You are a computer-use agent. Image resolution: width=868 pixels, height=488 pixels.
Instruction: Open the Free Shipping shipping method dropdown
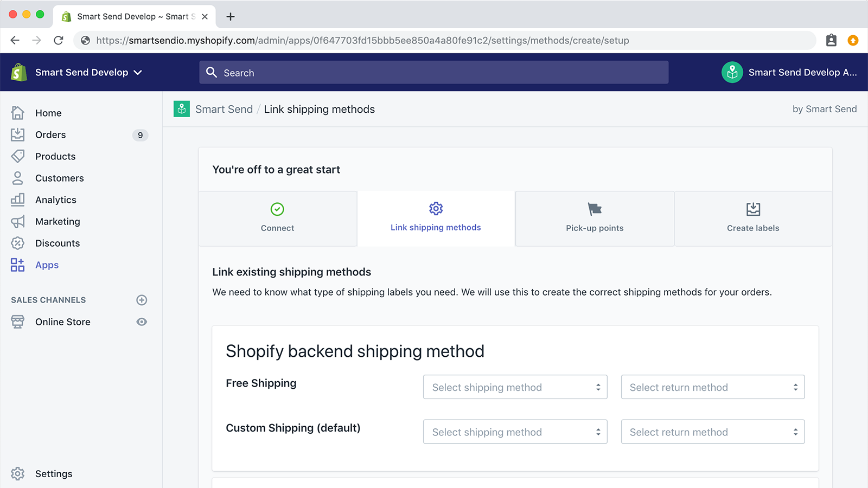[514, 387]
